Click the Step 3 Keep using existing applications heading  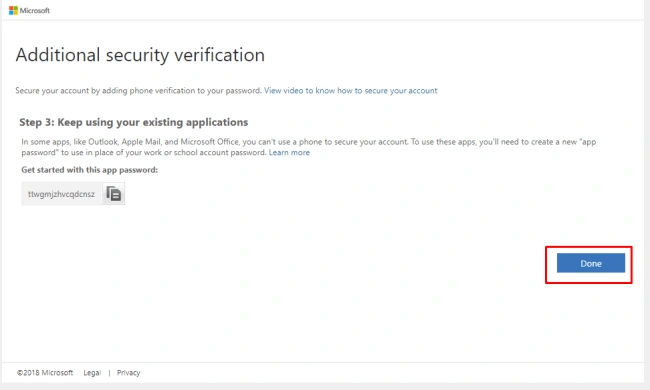133,122
